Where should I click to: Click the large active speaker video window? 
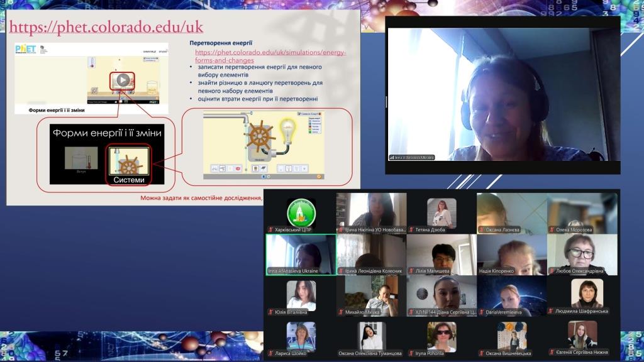pos(502,94)
